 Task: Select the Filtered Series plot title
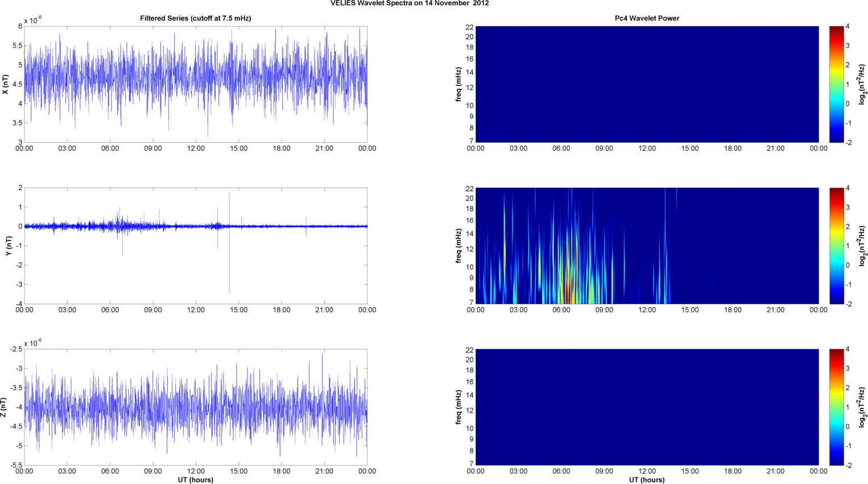[195, 18]
